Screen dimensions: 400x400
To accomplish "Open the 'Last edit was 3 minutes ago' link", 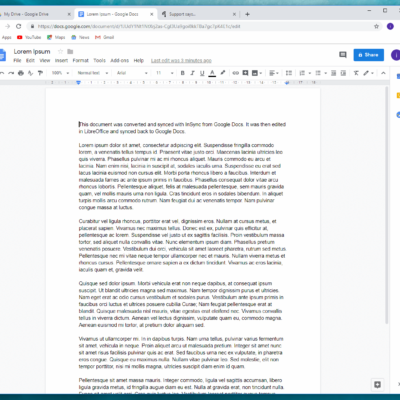I will coord(181,60).
